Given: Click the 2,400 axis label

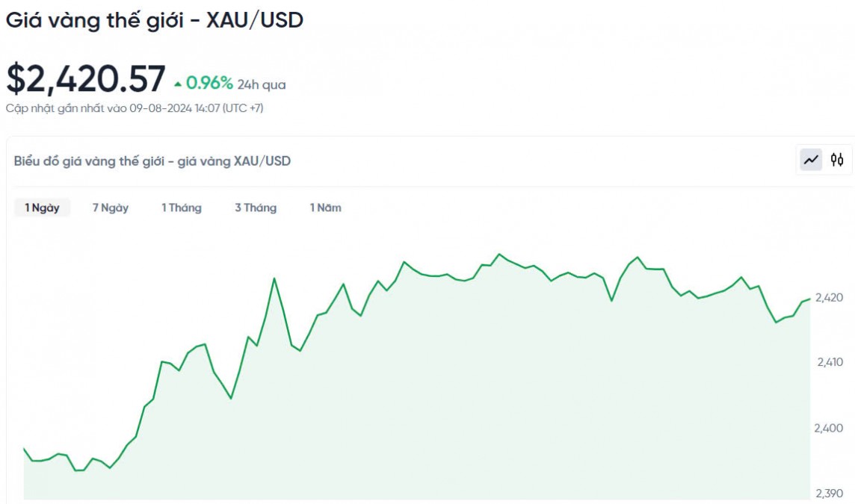Looking at the screenshot, I should point(829,428).
